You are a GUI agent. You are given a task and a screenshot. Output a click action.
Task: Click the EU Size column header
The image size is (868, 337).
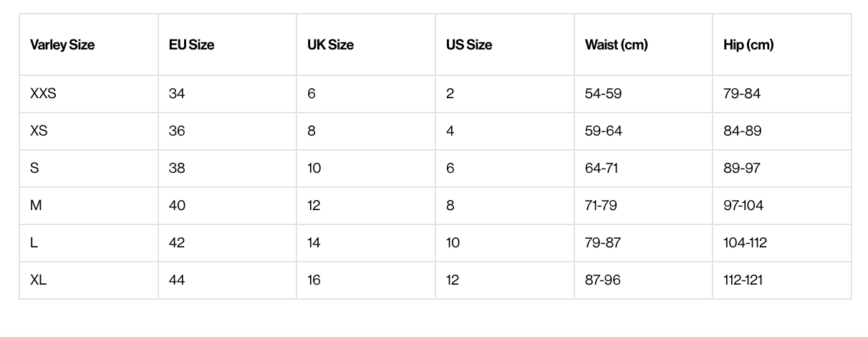(191, 44)
